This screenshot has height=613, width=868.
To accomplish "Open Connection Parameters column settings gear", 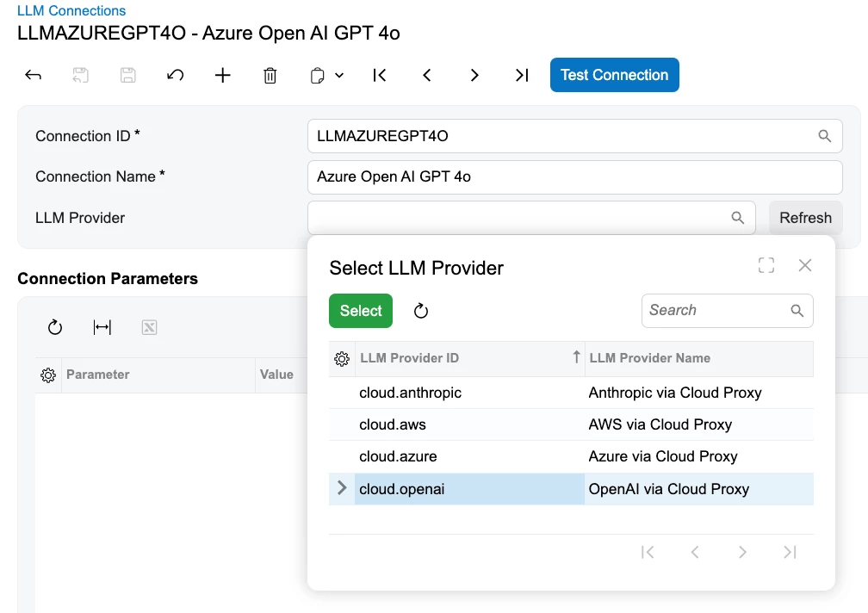I will click(48, 375).
